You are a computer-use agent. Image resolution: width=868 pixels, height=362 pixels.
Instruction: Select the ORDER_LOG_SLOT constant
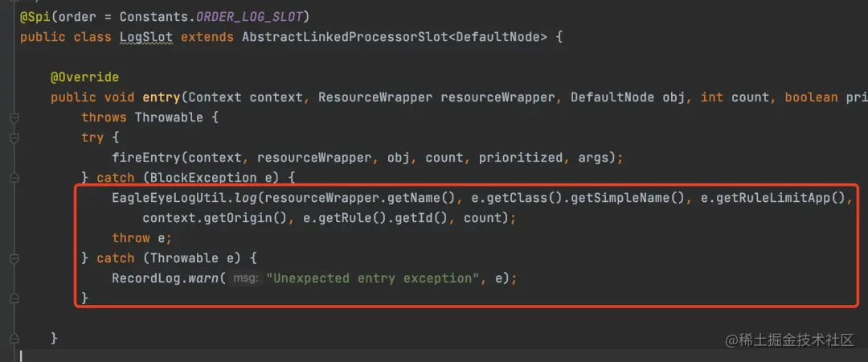[x=248, y=17]
